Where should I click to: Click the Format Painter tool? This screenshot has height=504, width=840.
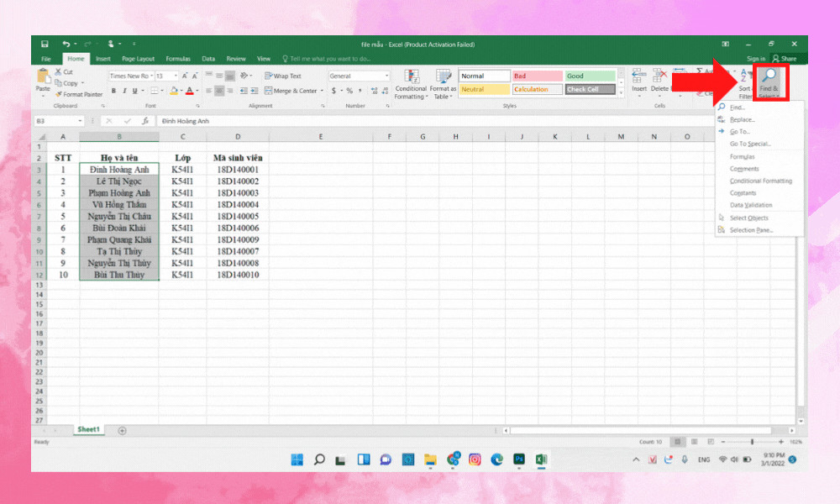[79, 94]
